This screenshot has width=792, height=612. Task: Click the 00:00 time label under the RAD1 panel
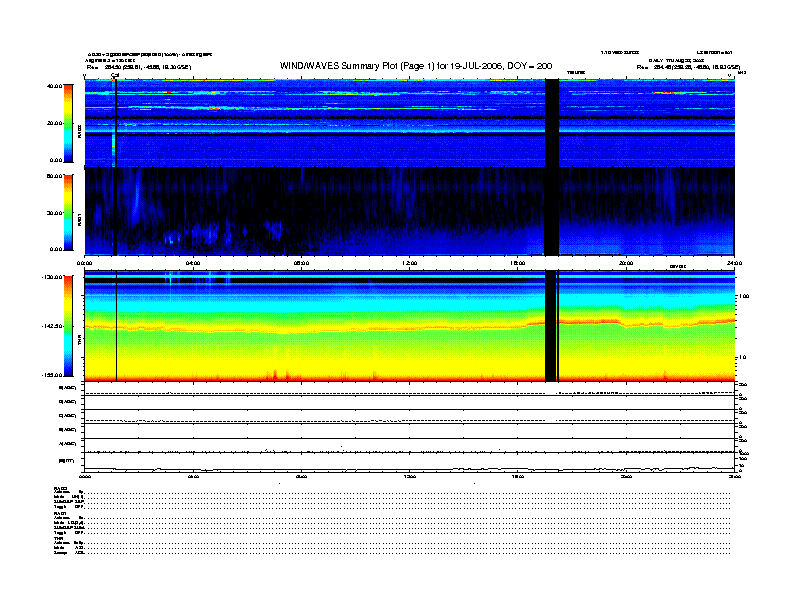point(85,263)
